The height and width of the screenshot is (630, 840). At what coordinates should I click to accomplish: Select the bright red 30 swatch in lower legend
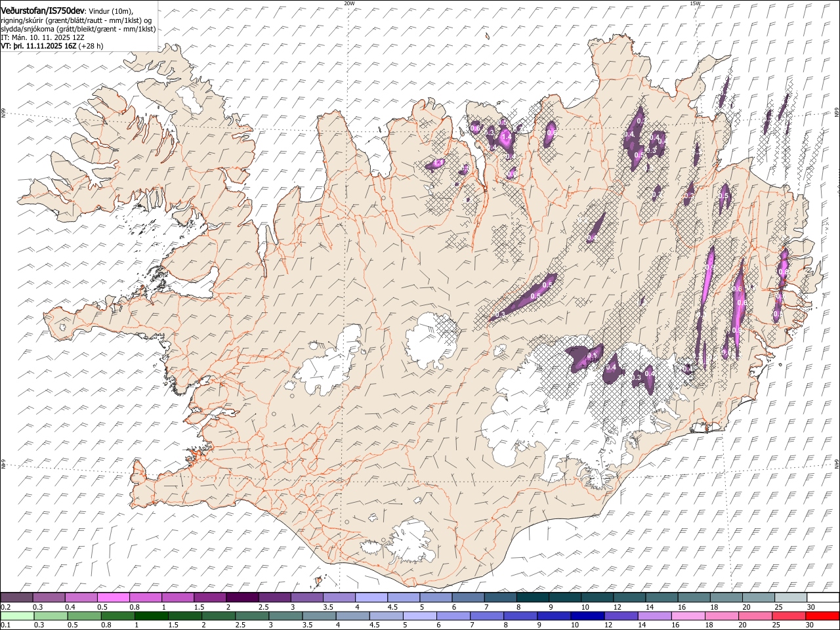(822, 616)
